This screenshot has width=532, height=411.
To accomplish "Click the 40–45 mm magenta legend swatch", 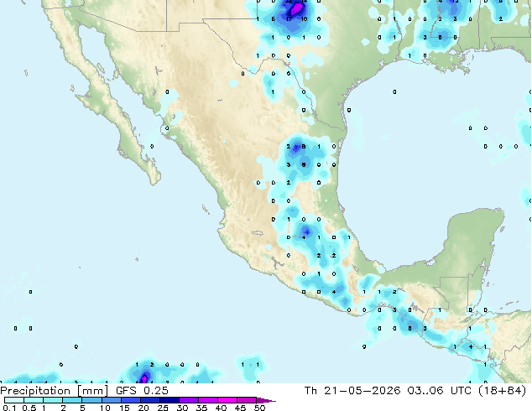I will [227, 400].
